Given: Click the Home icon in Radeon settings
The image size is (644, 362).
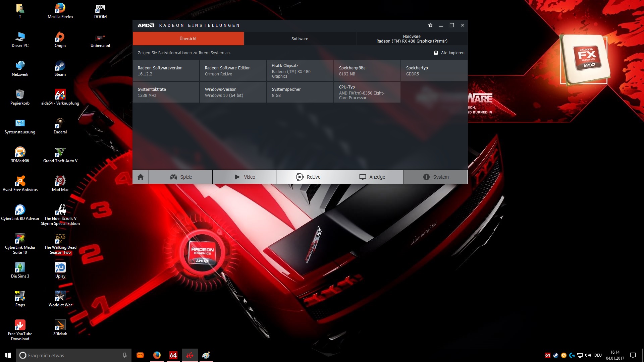Looking at the screenshot, I should tap(141, 177).
